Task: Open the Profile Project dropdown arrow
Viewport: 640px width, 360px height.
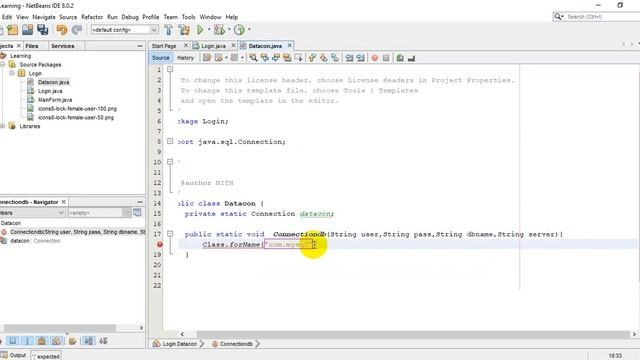Action: 249,30
